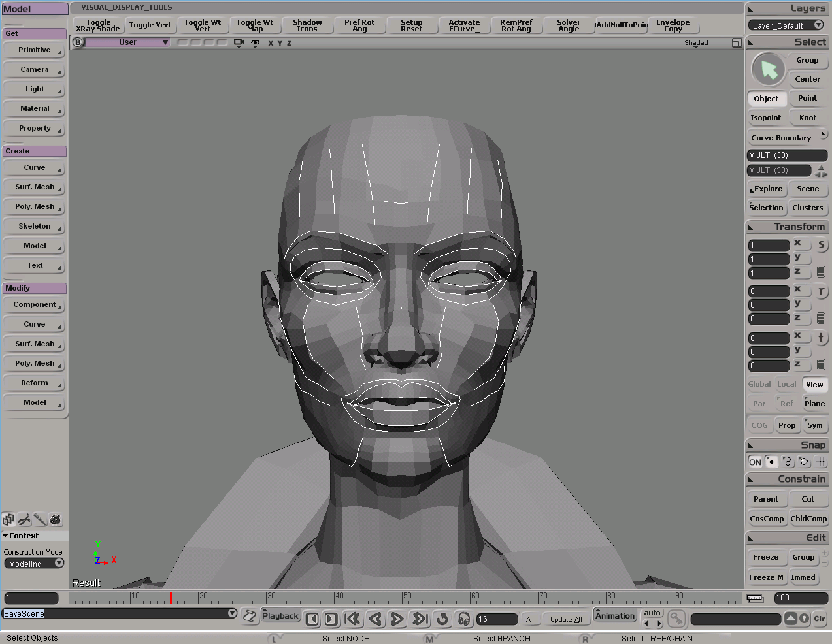The image size is (832, 644).
Task: Enable snapping with the ON toggle
Action: [x=754, y=462]
